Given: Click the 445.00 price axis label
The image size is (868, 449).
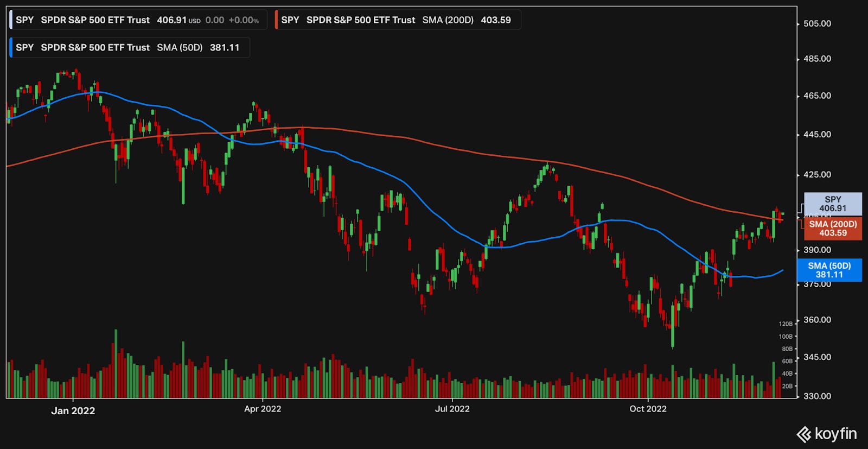Looking at the screenshot, I should tap(817, 134).
